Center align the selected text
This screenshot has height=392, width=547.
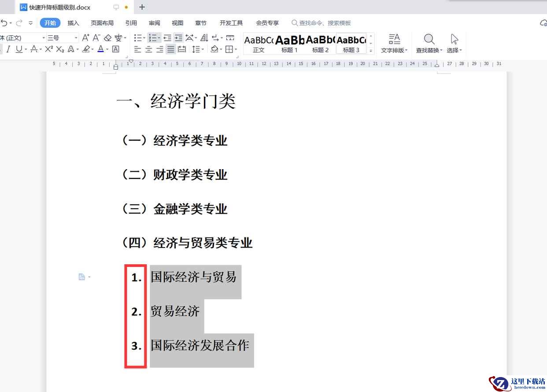[x=149, y=49]
